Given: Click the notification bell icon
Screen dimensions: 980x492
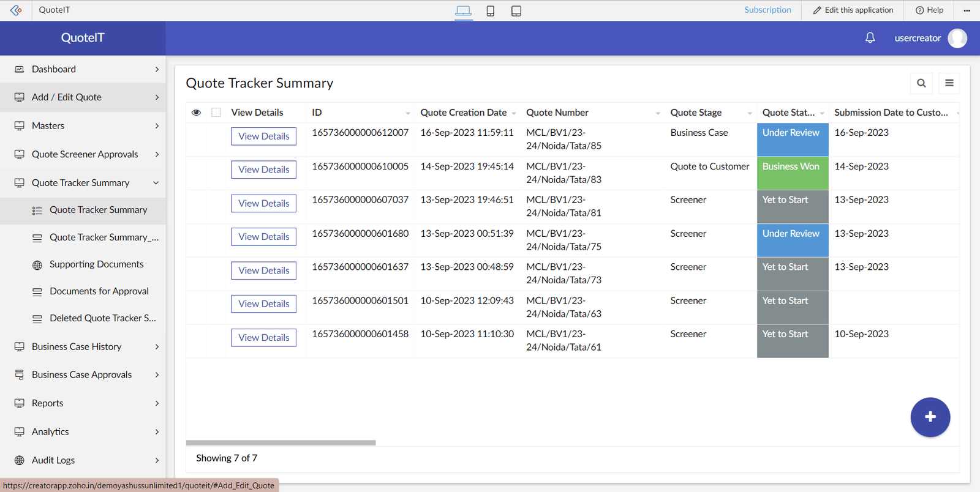Looking at the screenshot, I should [x=870, y=38].
